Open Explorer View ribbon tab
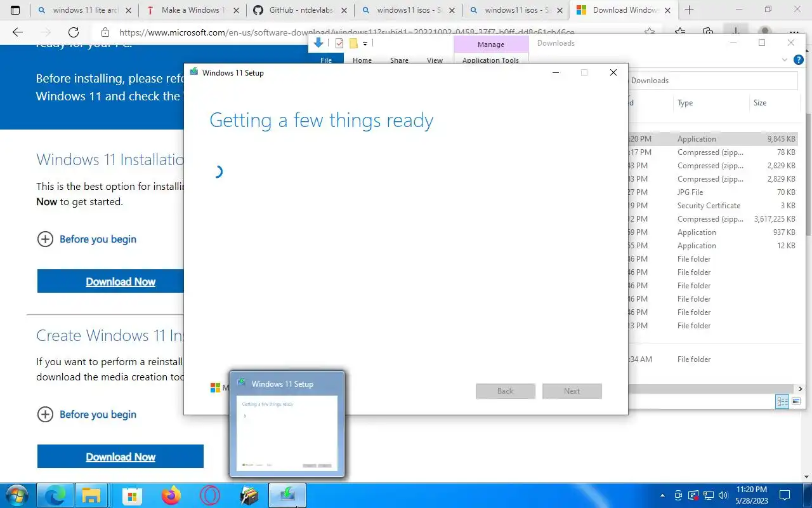The width and height of the screenshot is (812, 508). pos(435,60)
